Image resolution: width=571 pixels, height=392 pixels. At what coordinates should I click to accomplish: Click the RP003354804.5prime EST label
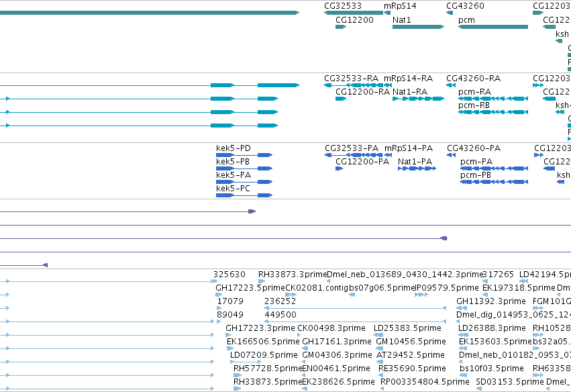click(x=425, y=382)
